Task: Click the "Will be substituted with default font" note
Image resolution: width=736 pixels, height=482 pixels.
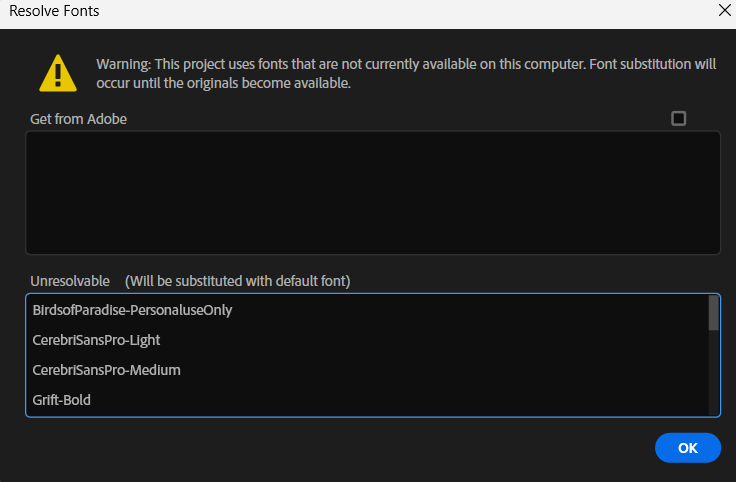Action: point(237,279)
